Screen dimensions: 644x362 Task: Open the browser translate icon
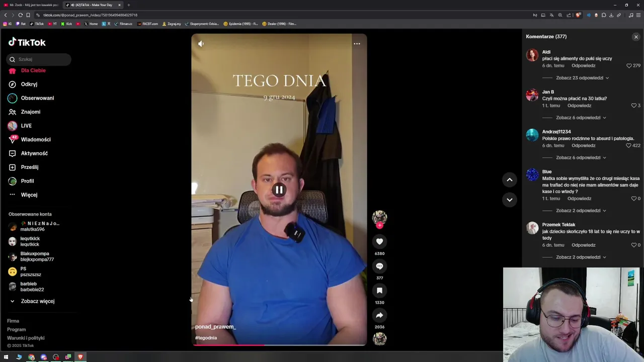[x=551, y=15]
